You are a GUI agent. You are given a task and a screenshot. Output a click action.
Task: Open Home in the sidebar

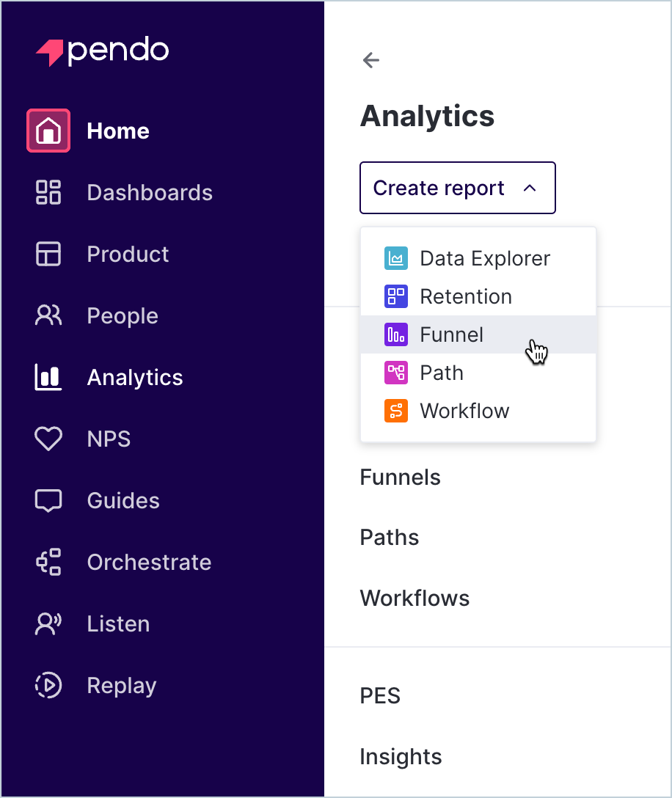[x=118, y=131]
